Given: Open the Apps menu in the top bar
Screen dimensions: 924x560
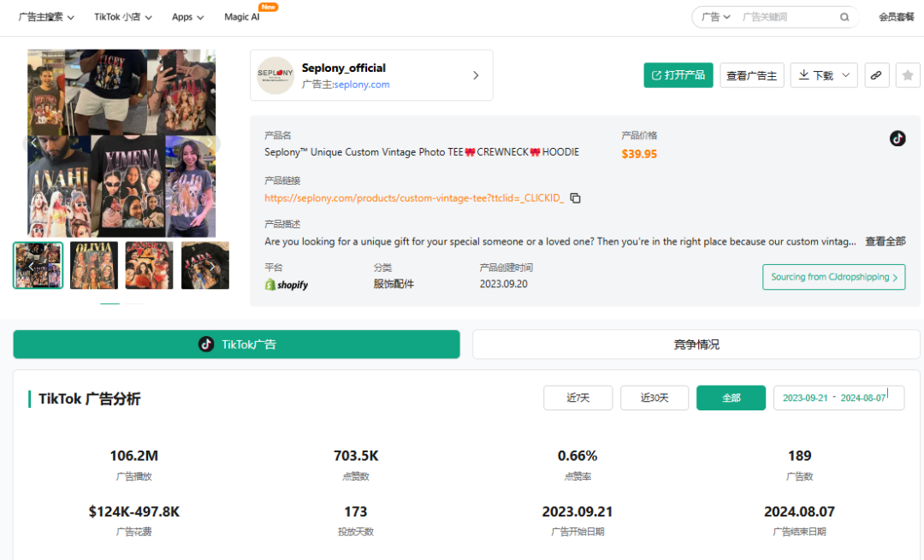Looking at the screenshot, I should click(x=187, y=16).
